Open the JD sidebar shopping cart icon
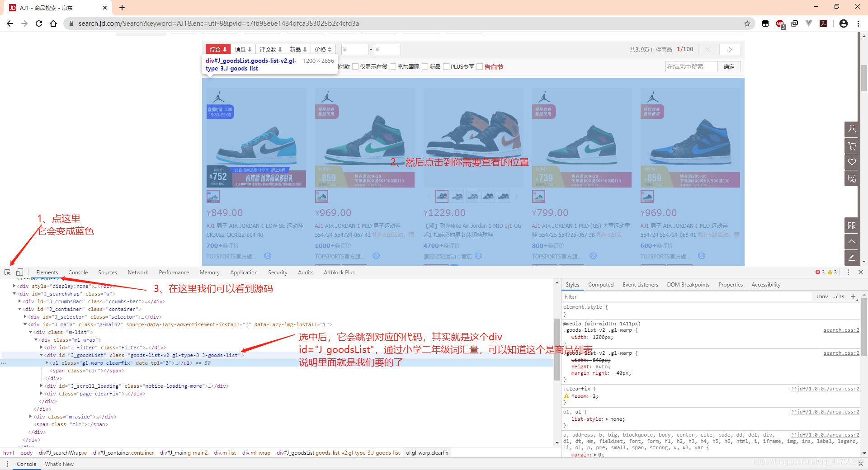Screen dimensions: 868x470 point(852,146)
